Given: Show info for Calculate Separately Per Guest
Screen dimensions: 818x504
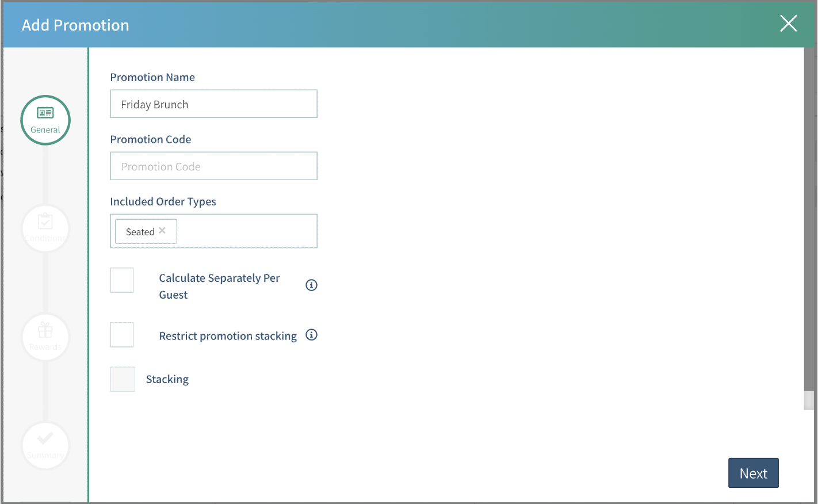Looking at the screenshot, I should pyautogui.click(x=311, y=285).
